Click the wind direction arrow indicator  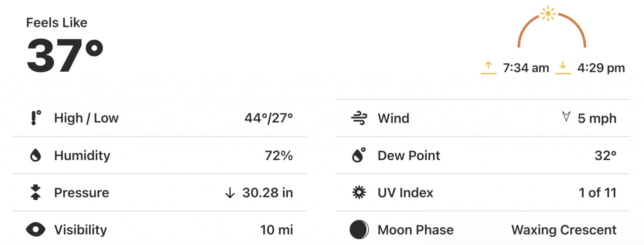pos(566,117)
